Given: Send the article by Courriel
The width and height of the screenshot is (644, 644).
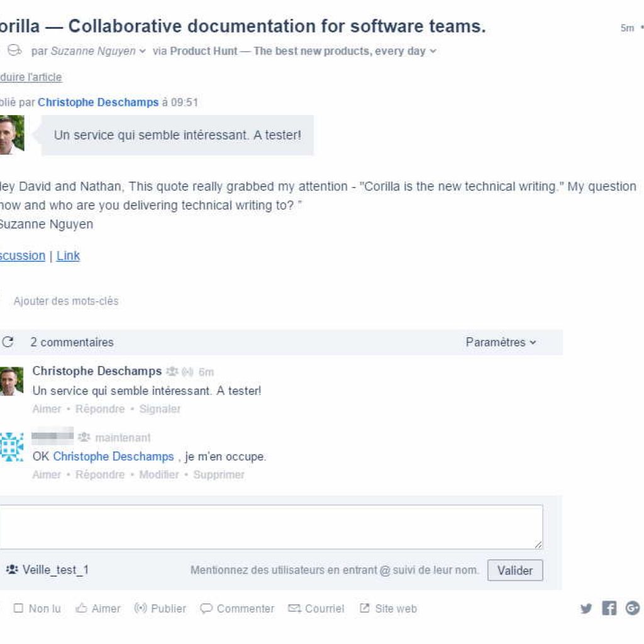Looking at the screenshot, I should pyautogui.click(x=316, y=608).
